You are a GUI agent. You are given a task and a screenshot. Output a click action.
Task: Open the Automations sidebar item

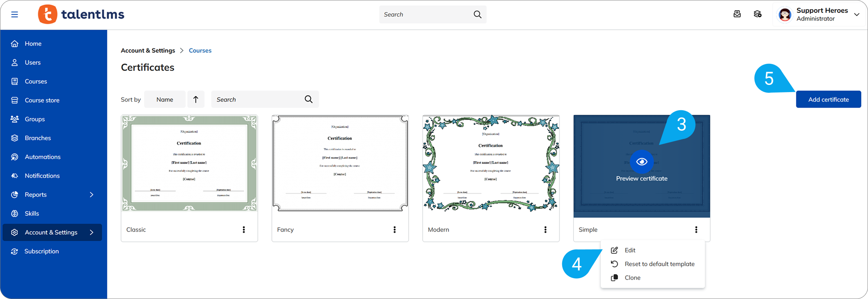click(x=42, y=157)
